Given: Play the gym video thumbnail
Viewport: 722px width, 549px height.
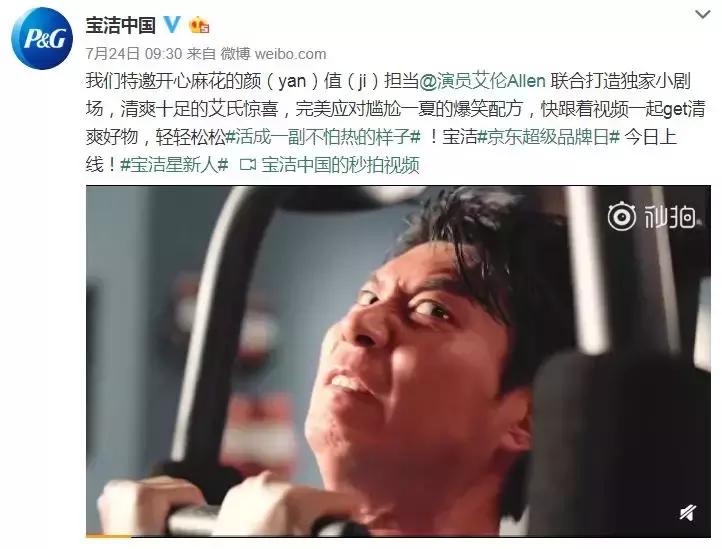Looking at the screenshot, I should [x=398, y=361].
